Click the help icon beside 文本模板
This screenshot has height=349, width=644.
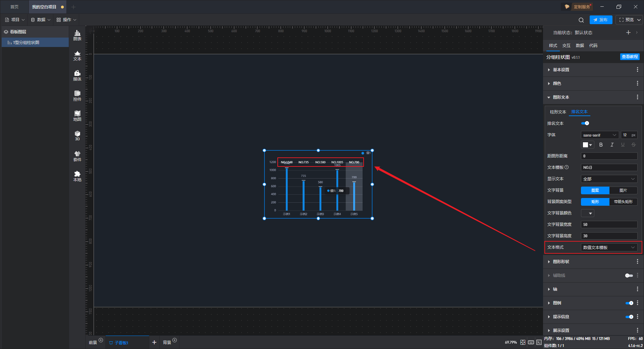click(567, 167)
